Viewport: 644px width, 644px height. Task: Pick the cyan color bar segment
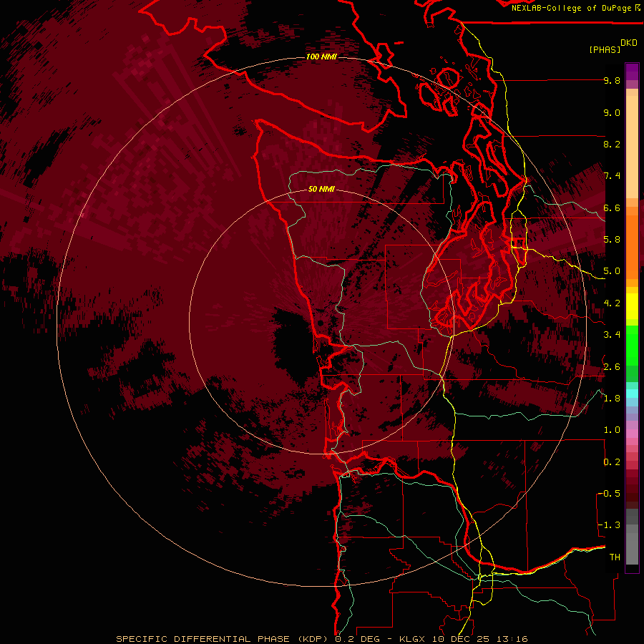point(632,394)
